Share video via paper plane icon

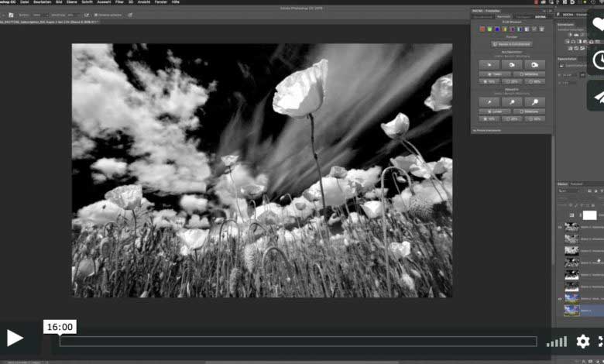coord(599,96)
